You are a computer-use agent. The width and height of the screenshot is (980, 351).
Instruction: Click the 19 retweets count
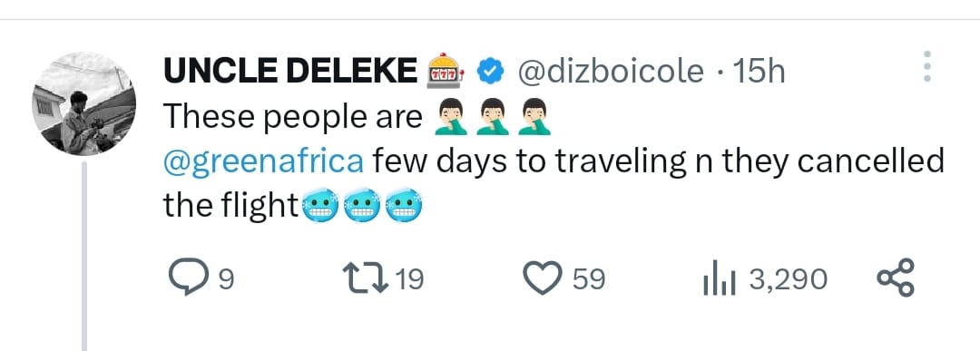click(410, 279)
